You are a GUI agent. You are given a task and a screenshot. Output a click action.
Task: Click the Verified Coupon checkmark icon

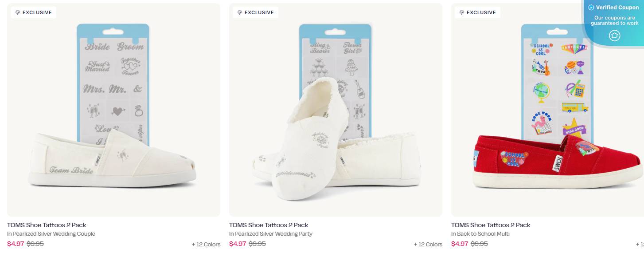point(591,8)
